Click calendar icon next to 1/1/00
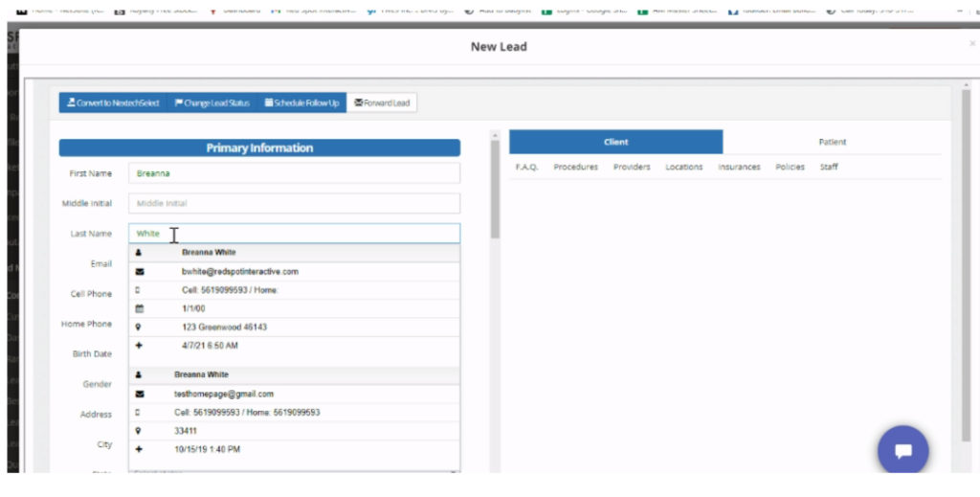The height and width of the screenshot is (497, 980). 140,308
